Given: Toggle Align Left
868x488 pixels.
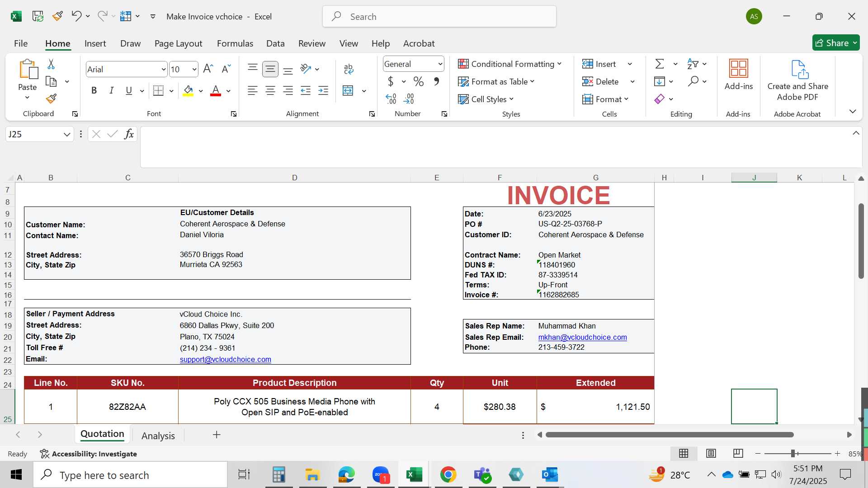Looking at the screenshot, I should 253,90.
